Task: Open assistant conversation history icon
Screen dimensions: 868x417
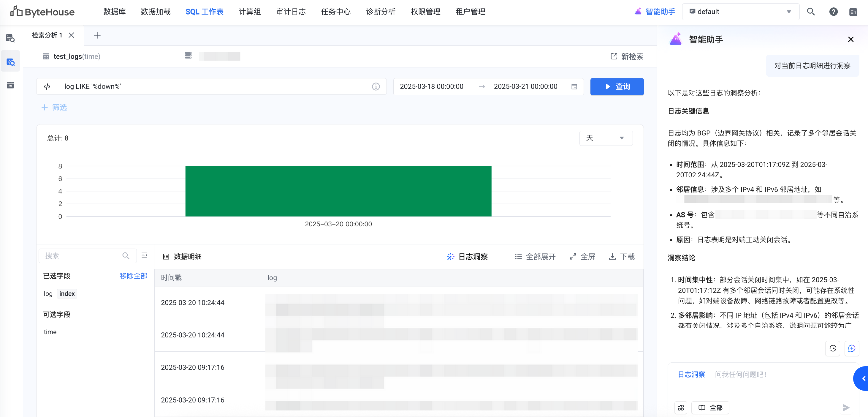Action: (x=833, y=348)
